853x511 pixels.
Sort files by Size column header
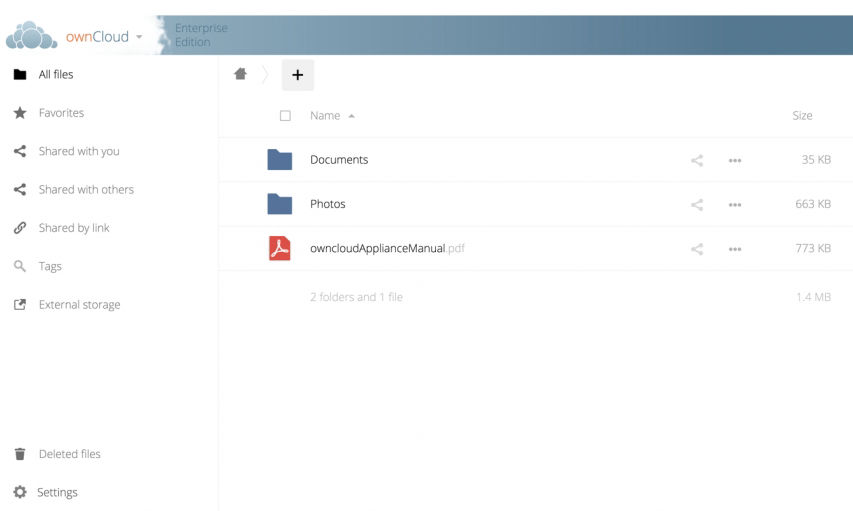pos(802,115)
